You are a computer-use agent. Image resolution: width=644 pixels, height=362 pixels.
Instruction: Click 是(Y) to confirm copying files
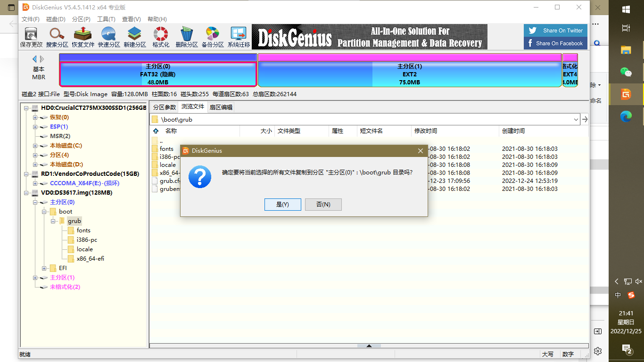(x=282, y=204)
